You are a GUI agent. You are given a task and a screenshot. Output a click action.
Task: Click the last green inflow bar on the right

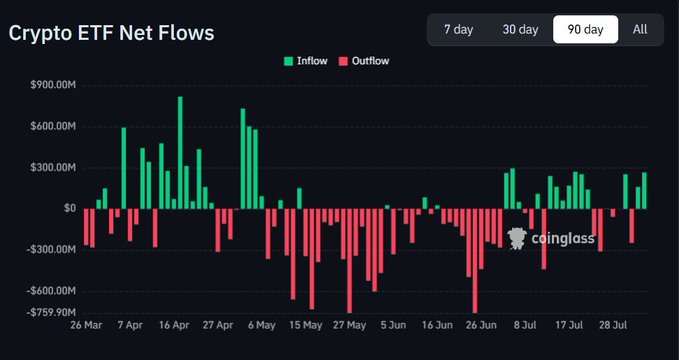(x=644, y=191)
